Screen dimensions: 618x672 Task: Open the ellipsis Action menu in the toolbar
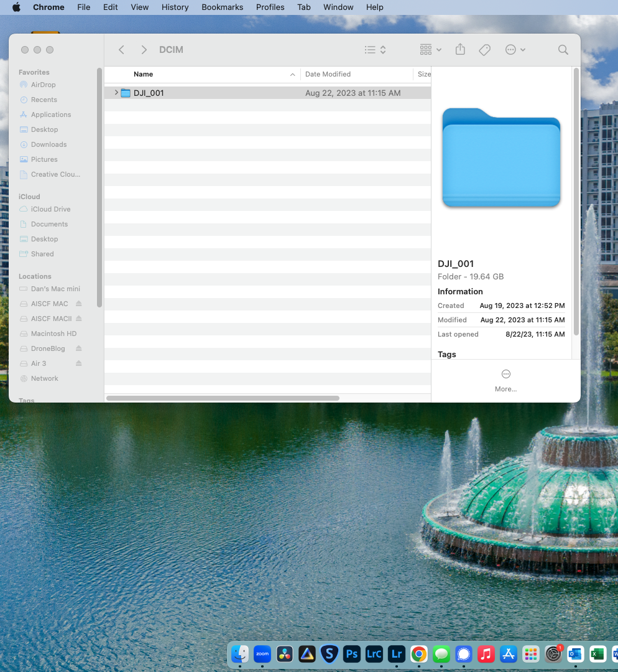click(x=515, y=50)
